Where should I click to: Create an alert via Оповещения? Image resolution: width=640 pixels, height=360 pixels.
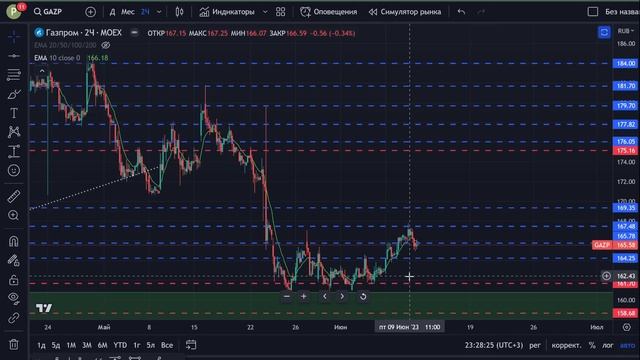coord(329,12)
